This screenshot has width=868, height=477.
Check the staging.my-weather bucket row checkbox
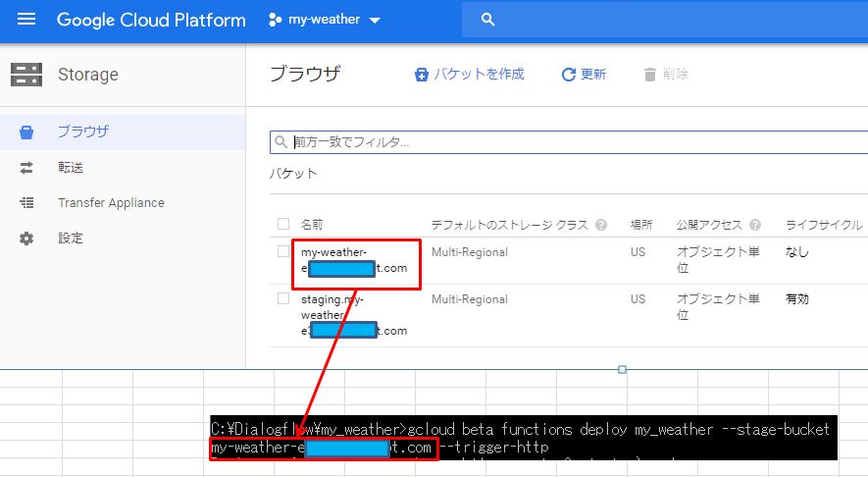(x=283, y=298)
